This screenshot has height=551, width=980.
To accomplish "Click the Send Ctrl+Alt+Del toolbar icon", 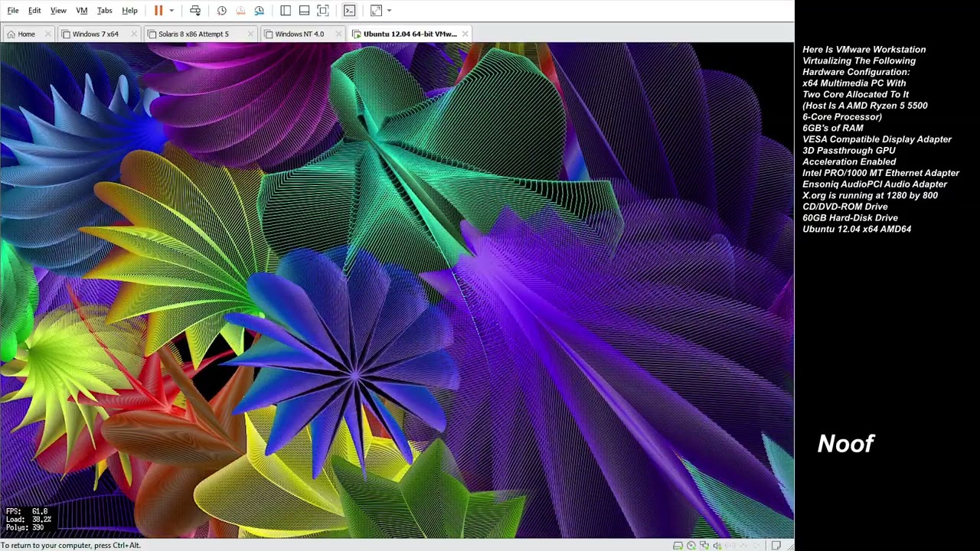I will 195,11.
